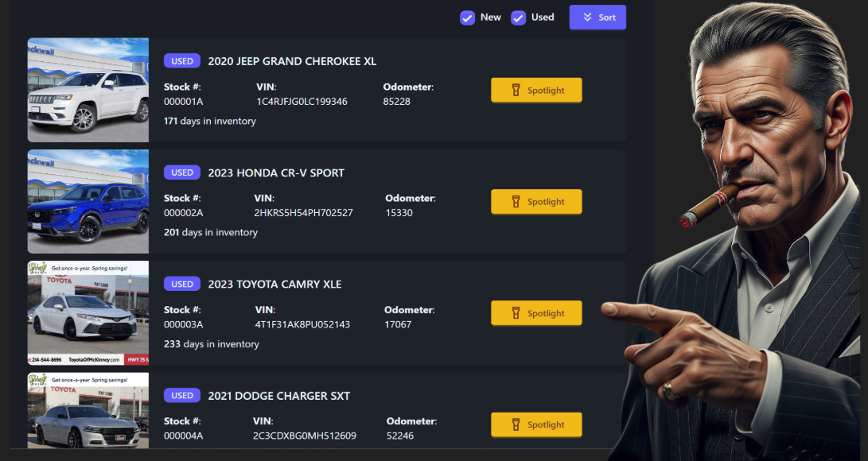Open the blue Honda CR-V photo
This screenshot has width=868, height=461.
tap(88, 202)
